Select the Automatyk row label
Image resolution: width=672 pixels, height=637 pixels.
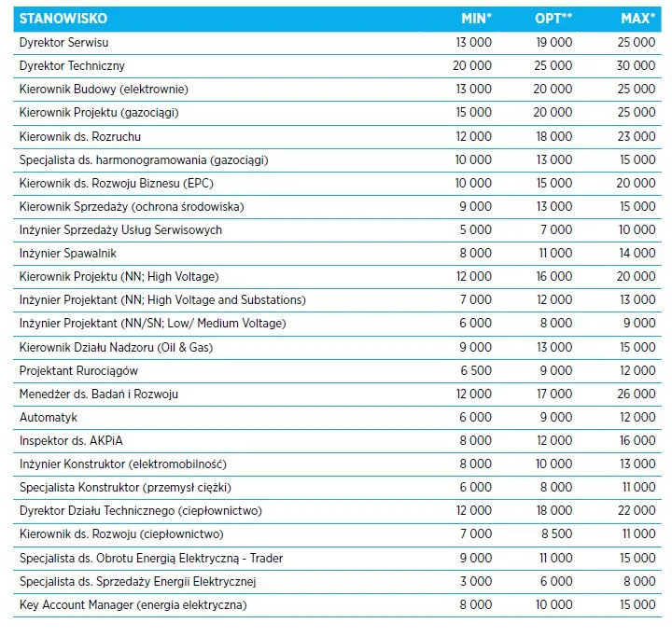tap(49, 418)
